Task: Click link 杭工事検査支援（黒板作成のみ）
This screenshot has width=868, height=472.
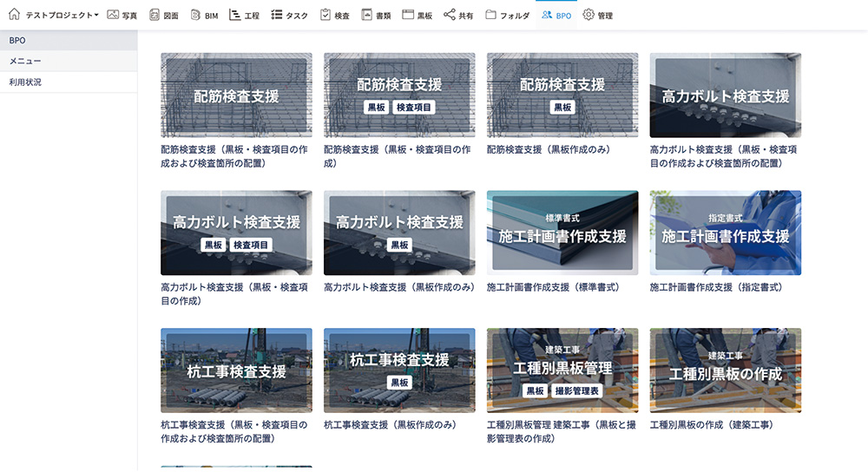Action: tap(391, 425)
